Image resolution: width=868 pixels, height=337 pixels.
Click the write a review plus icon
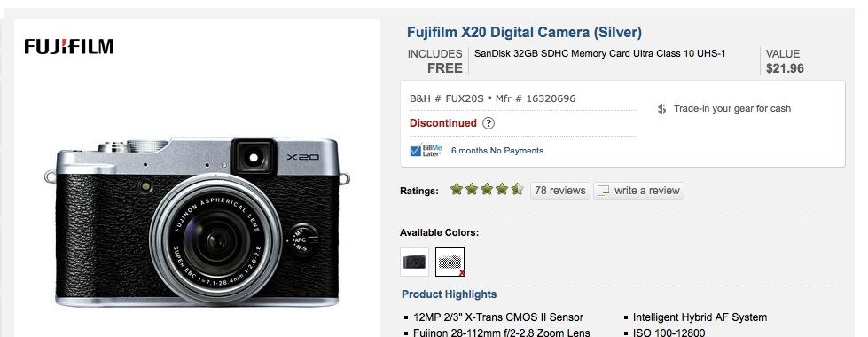604,191
